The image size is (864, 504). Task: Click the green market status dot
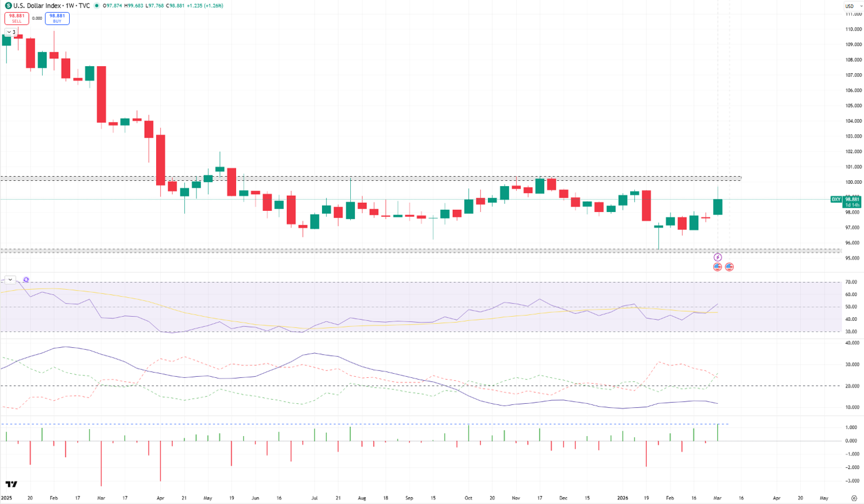click(x=96, y=6)
